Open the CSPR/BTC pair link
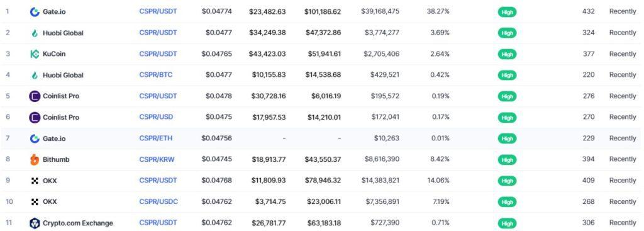Image resolution: width=644 pixels, height=231 pixels. pos(156,75)
